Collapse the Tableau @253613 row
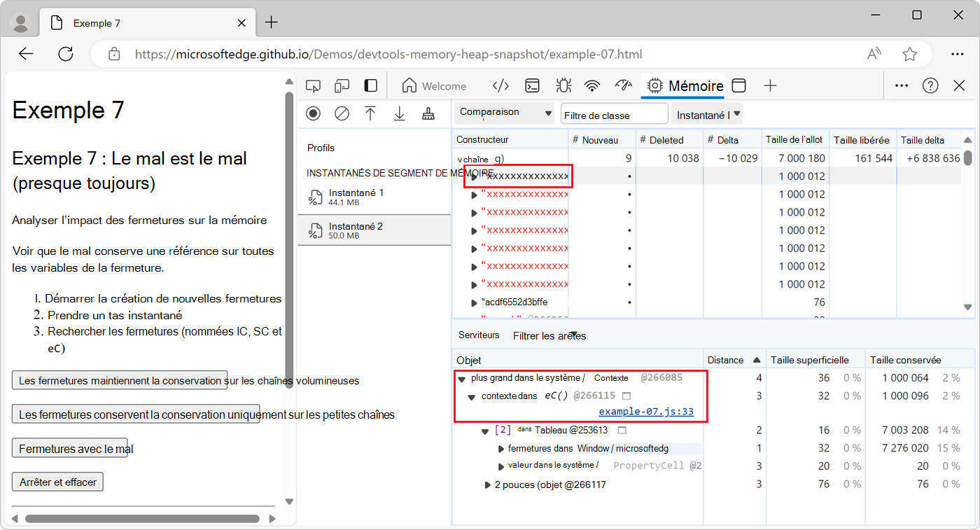 (x=485, y=431)
